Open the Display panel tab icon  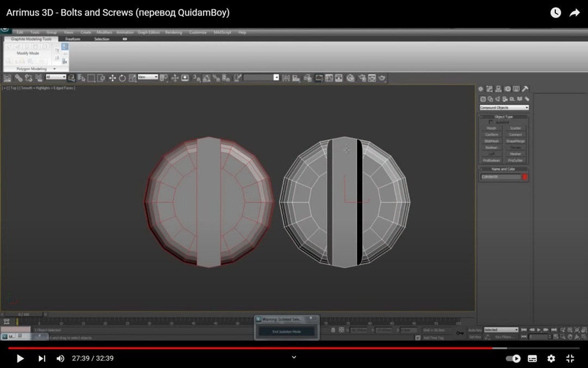pos(516,89)
